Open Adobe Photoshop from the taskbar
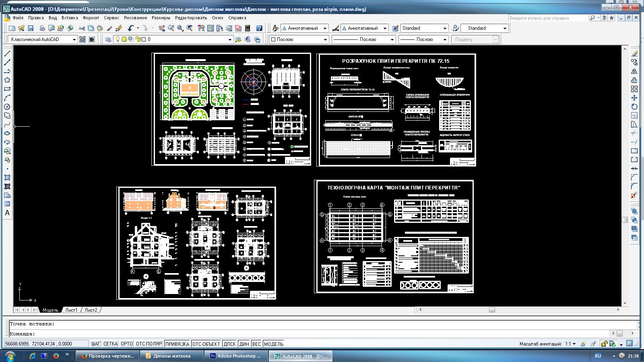 (236, 356)
